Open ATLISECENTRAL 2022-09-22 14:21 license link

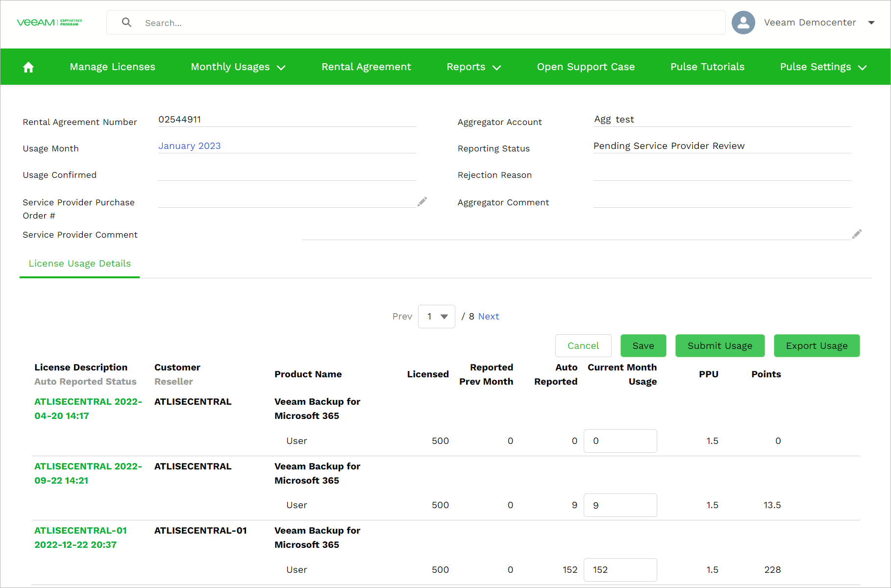[88, 473]
